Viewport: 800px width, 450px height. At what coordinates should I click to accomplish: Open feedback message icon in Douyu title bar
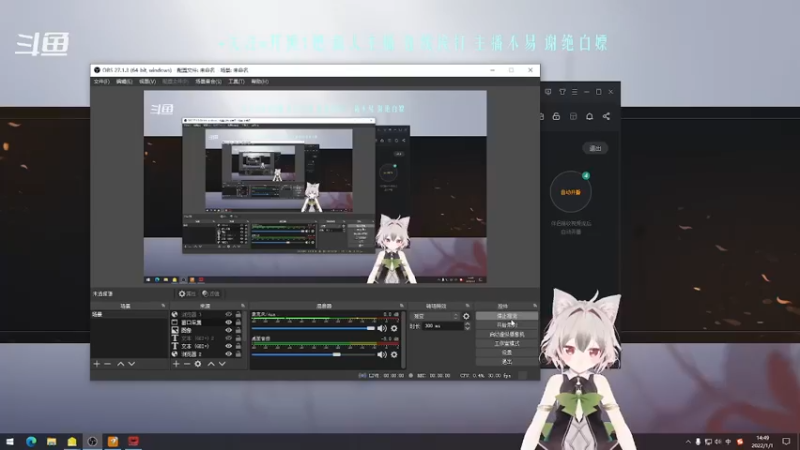[548, 92]
